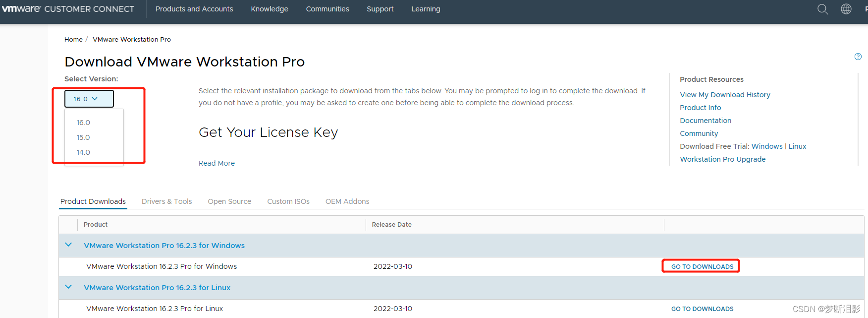Switch to Custom ISOs tab
Viewport: 868px width, 318px height.
288,201
